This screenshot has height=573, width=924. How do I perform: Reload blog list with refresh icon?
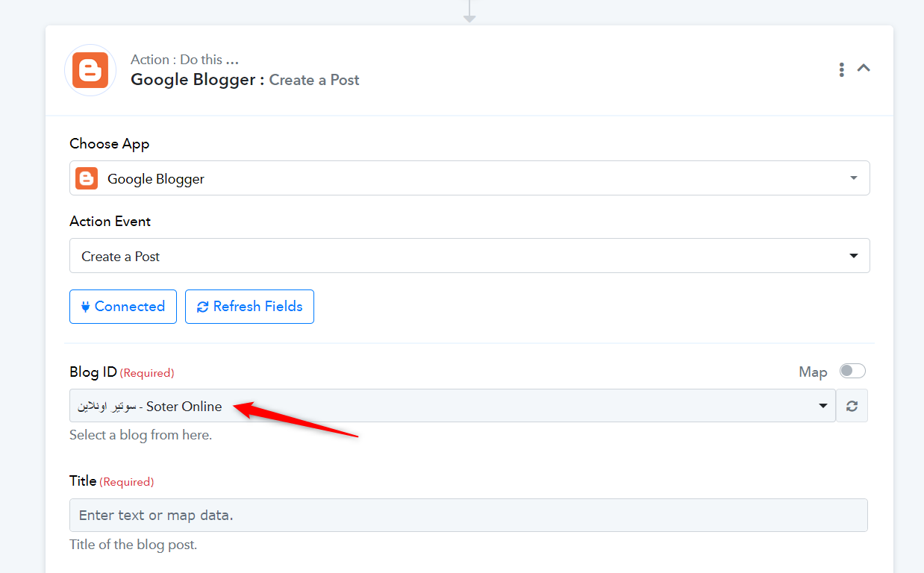coord(852,406)
